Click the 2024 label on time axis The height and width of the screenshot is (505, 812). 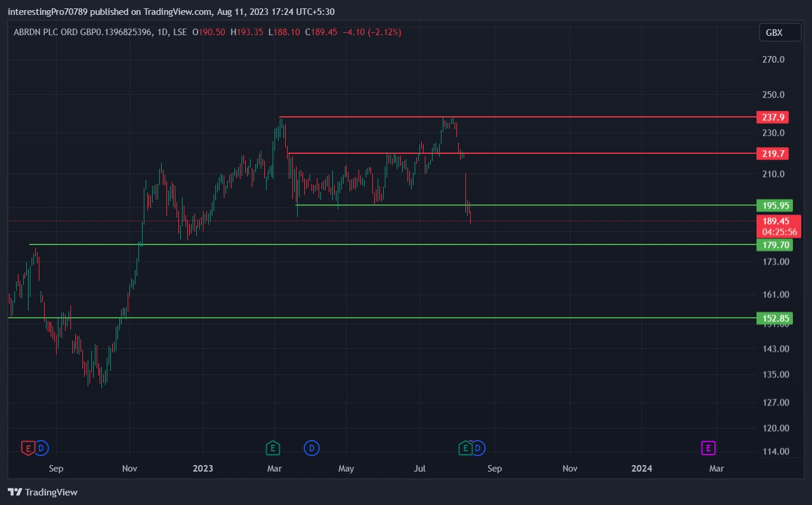click(641, 469)
